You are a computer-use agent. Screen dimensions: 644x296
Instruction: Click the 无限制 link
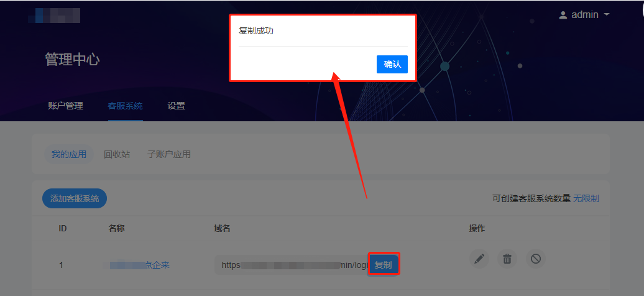pyautogui.click(x=586, y=198)
